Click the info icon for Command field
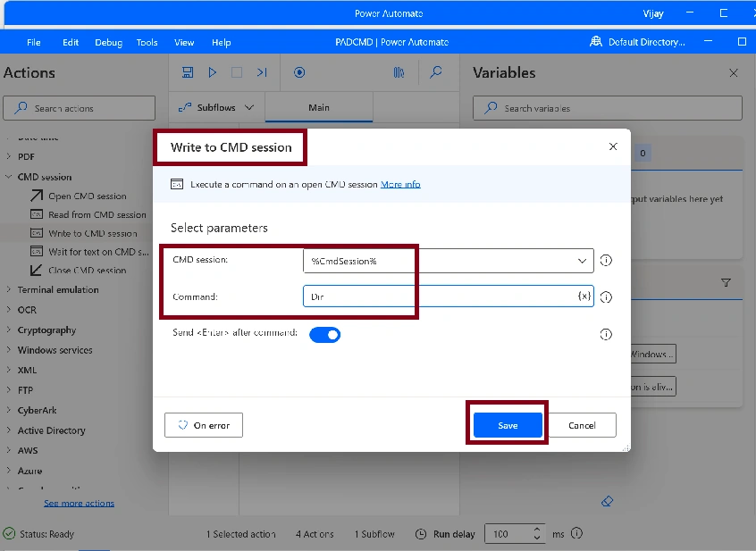 tap(606, 297)
